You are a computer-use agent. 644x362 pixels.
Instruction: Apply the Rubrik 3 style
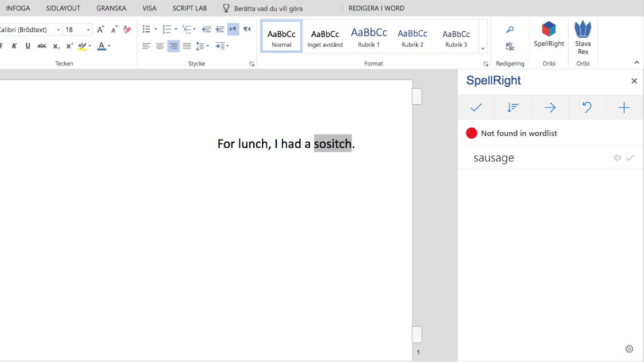point(456,36)
